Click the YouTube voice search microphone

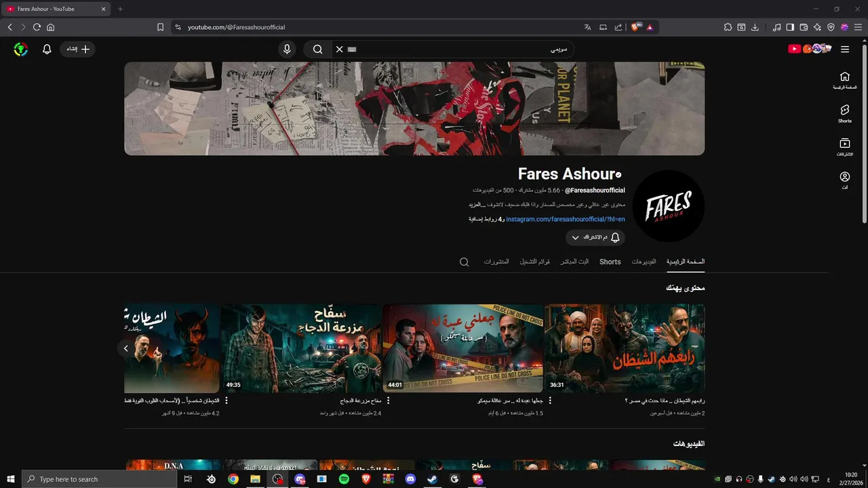pyautogui.click(x=287, y=49)
